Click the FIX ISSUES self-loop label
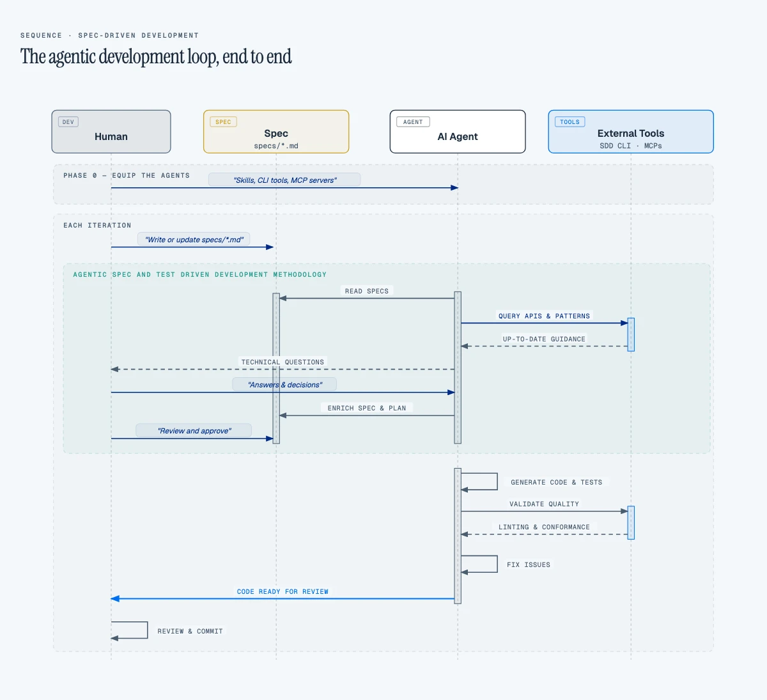The width and height of the screenshot is (767, 700). pyautogui.click(x=528, y=564)
